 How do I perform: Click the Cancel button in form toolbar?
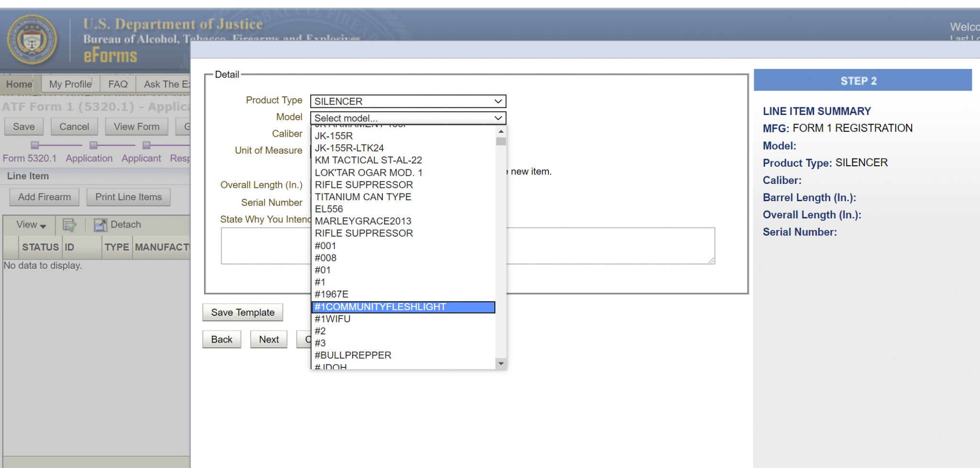pyautogui.click(x=74, y=127)
